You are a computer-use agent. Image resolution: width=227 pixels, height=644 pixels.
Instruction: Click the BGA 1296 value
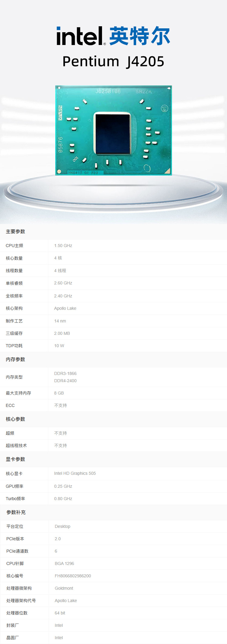pos(64,563)
